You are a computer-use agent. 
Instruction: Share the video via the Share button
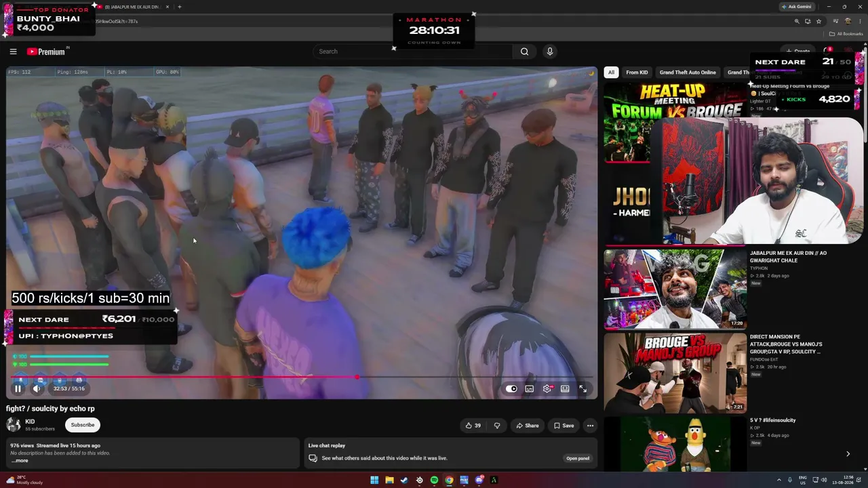(527, 426)
